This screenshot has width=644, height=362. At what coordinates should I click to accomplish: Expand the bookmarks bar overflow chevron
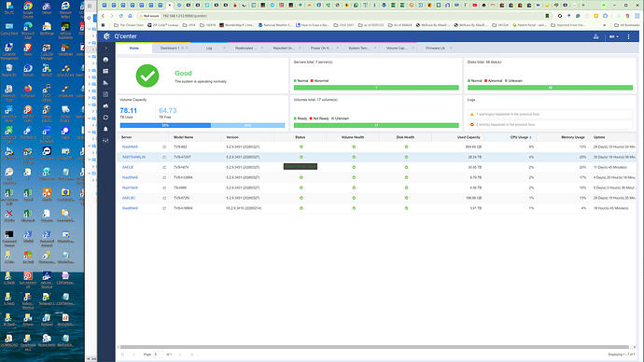click(605, 25)
